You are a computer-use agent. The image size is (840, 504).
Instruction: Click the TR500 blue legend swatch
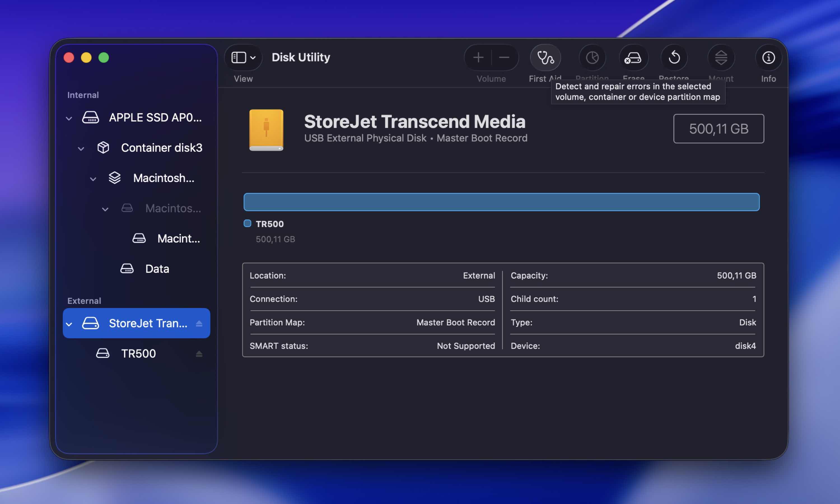point(248,223)
